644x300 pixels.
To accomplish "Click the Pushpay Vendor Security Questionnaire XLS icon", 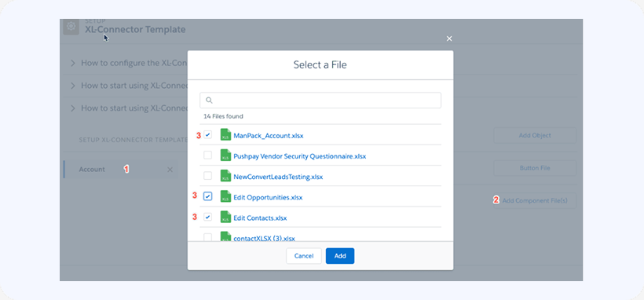I will [225, 155].
